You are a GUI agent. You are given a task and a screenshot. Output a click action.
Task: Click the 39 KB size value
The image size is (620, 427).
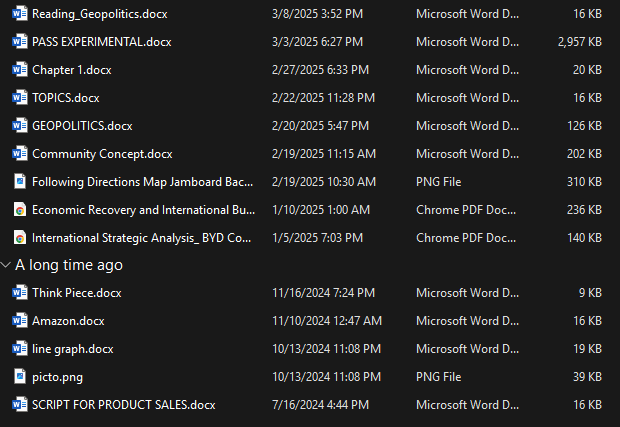tap(588, 377)
